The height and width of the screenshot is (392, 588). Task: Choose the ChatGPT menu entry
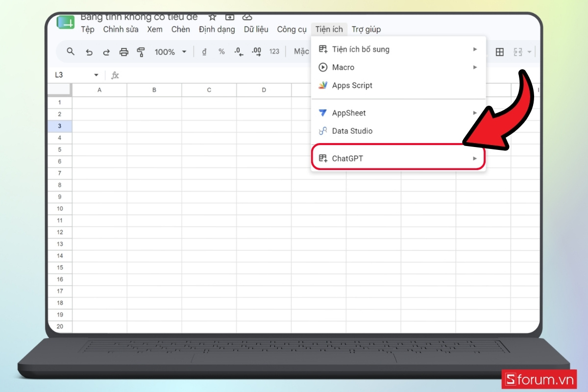(398, 158)
